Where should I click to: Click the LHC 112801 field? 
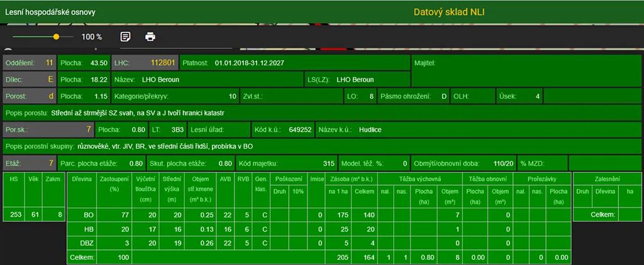[145, 63]
